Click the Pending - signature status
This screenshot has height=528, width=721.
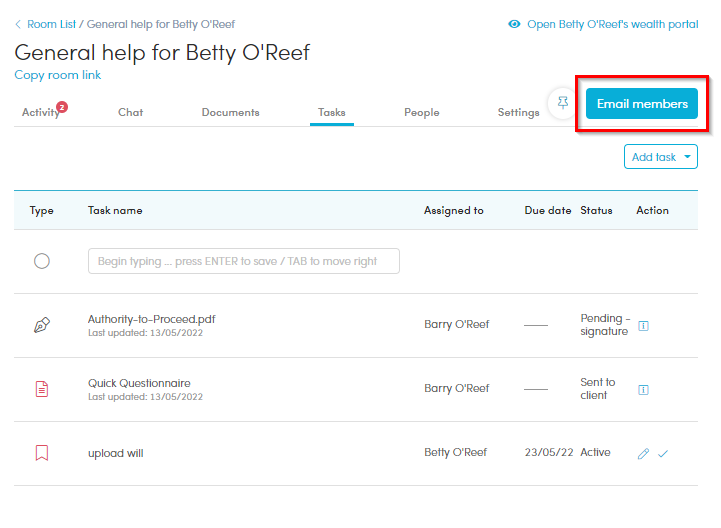(x=605, y=325)
